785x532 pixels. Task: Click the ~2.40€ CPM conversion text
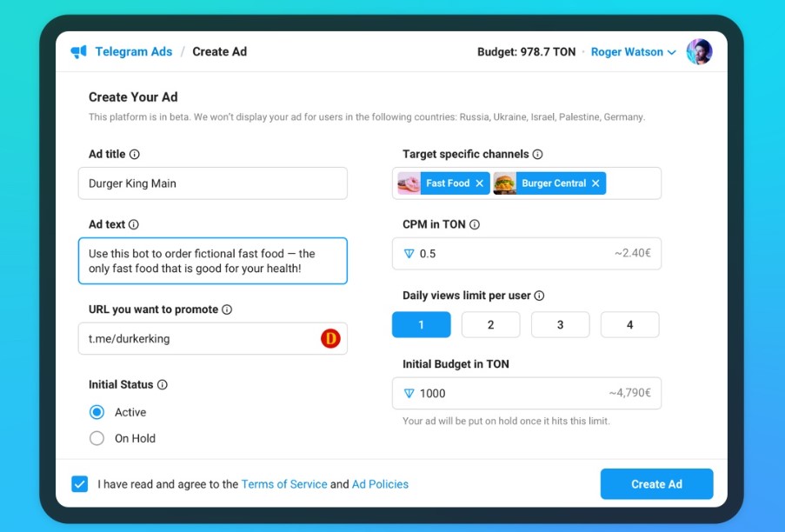pos(633,253)
